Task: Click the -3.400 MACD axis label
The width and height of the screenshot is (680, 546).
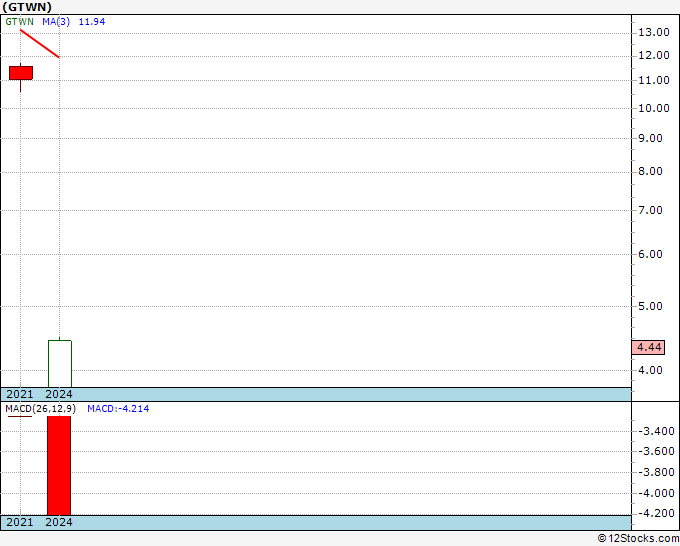Action: coord(656,431)
